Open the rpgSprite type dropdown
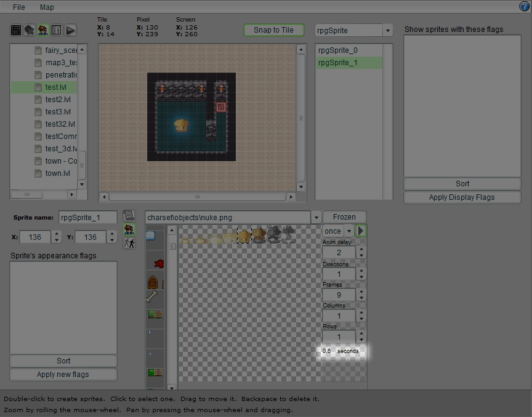 tap(387, 30)
